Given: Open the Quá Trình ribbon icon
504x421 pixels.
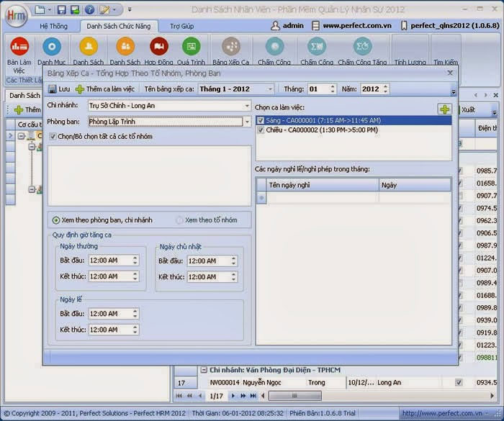Looking at the screenshot, I should pos(191,47).
